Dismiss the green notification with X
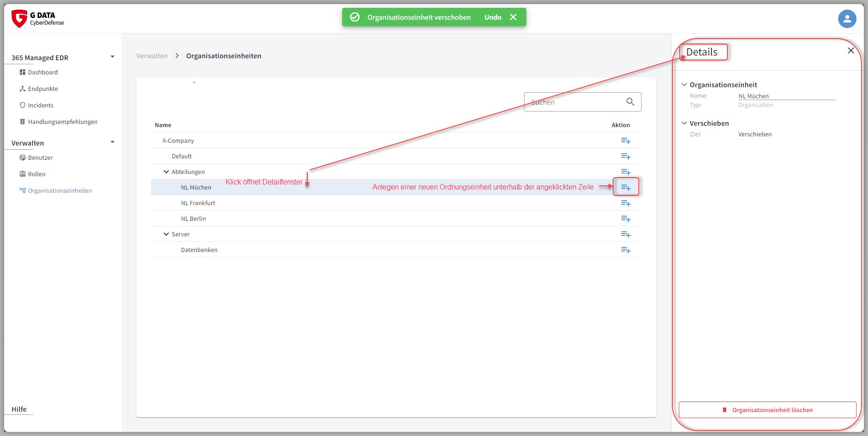The height and width of the screenshot is (436, 868). 513,17
